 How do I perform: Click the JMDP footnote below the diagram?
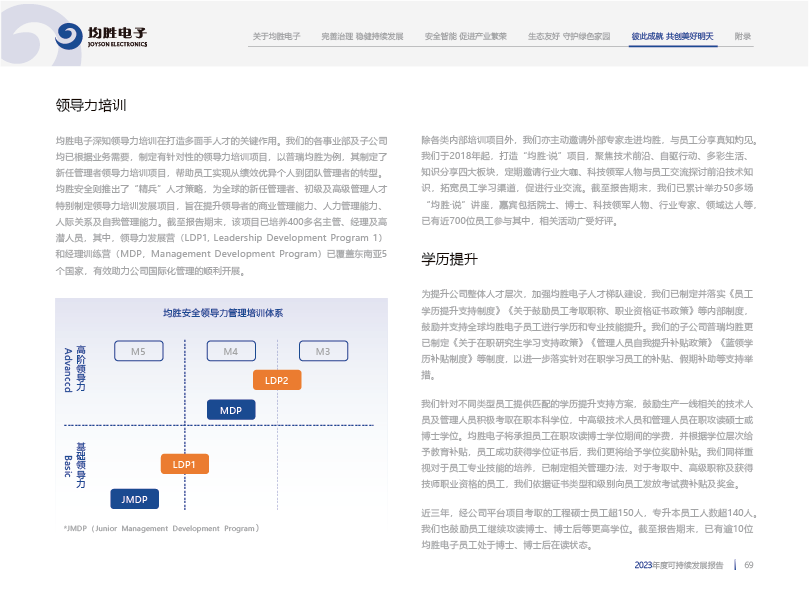(161, 527)
